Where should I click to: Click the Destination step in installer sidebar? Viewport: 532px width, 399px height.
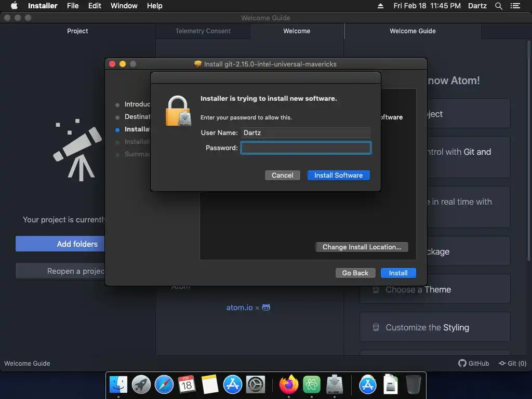click(x=137, y=116)
